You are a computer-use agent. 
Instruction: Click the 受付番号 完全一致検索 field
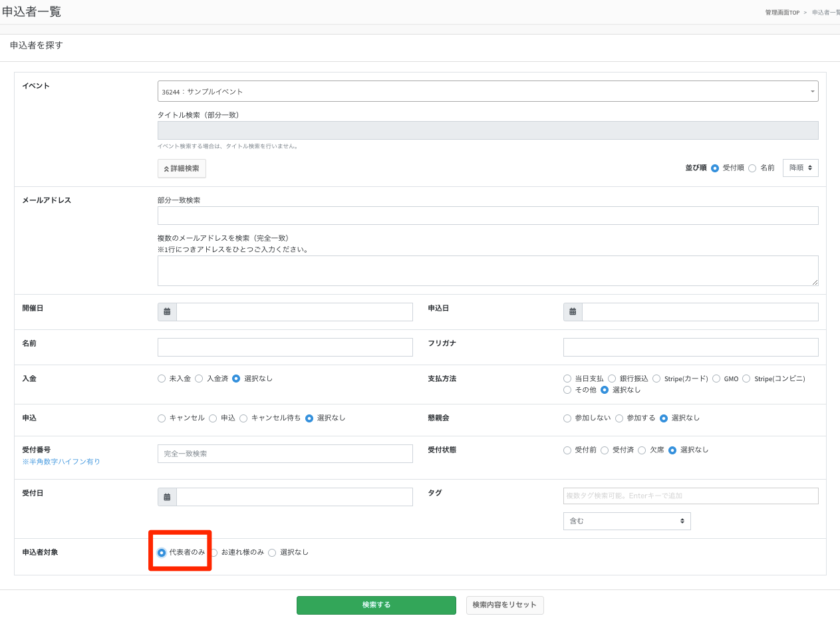[285, 454]
